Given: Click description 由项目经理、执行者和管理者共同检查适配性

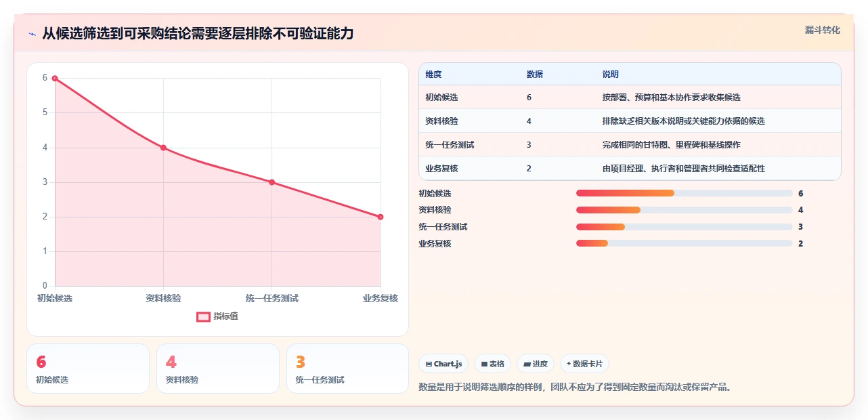Looking at the screenshot, I should (683, 169).
